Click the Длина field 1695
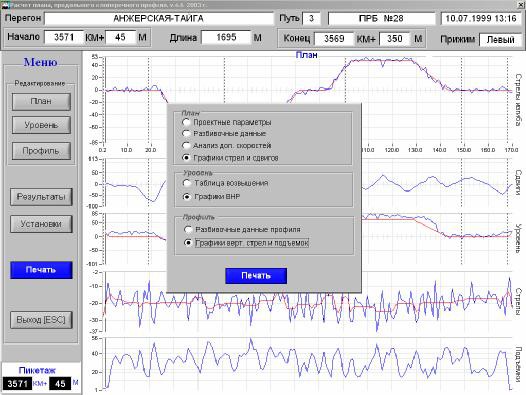526x395 pixels. tap(226, 37)
